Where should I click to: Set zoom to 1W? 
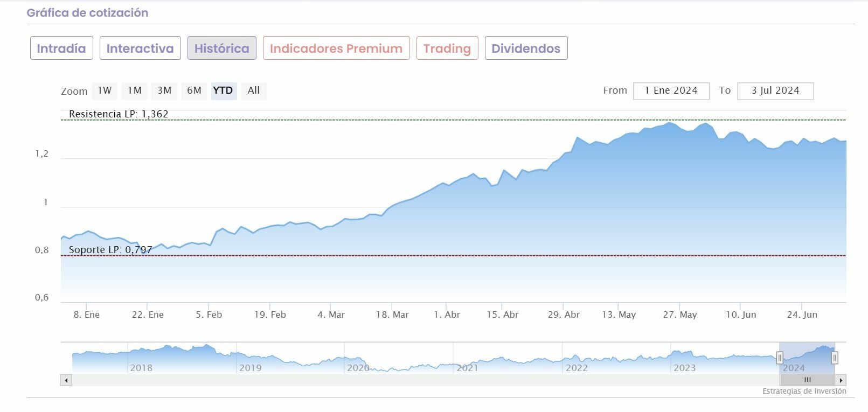point(105,90)
